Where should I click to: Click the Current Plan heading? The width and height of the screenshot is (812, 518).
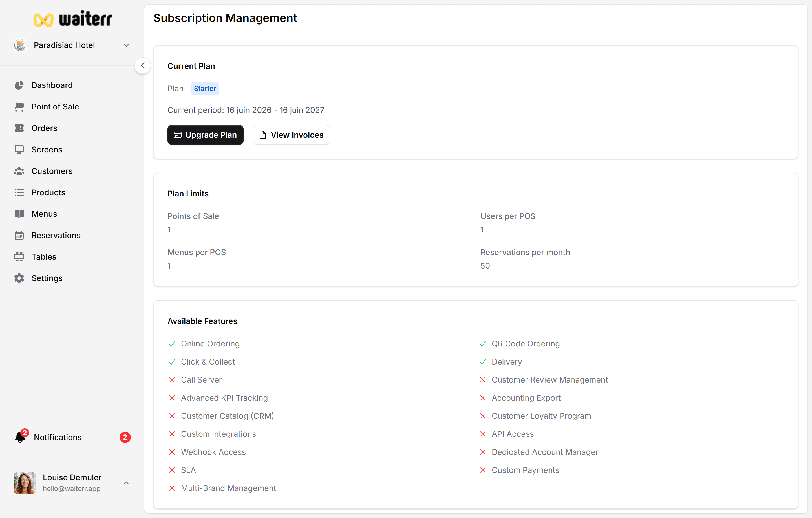[191, 66]
